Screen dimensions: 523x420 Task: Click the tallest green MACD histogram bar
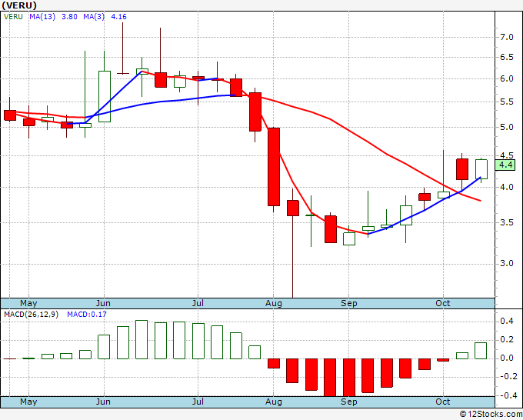point(142,339)
